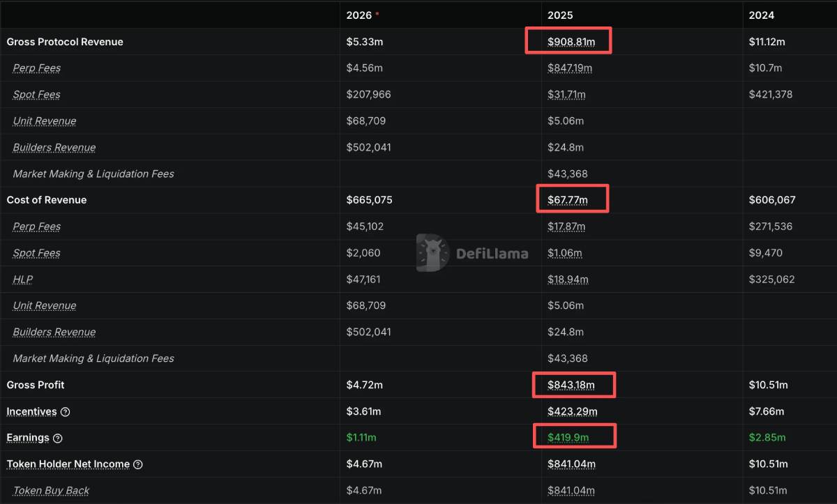The image size is (837, 504).
Task: Click the highlighted $67.77m cost value
Action: pos(568,200)
